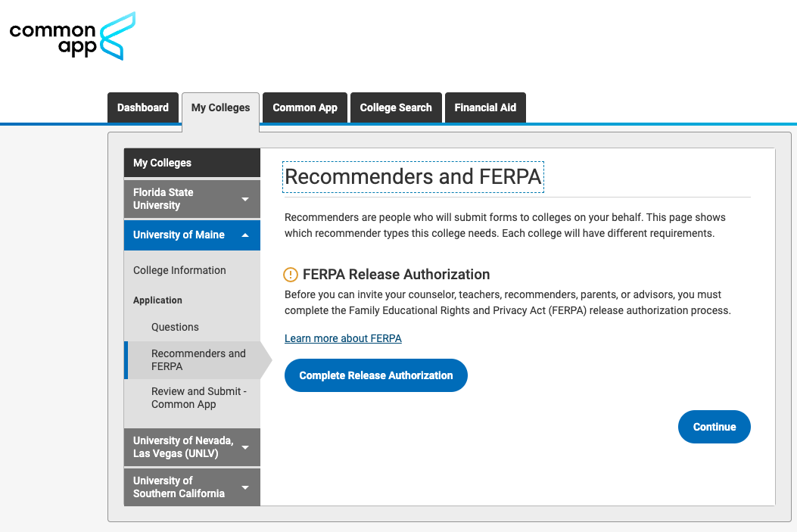This screenshot has height=532, width=797.
Task: Select College Information in the sidebar
Action: 179,270
